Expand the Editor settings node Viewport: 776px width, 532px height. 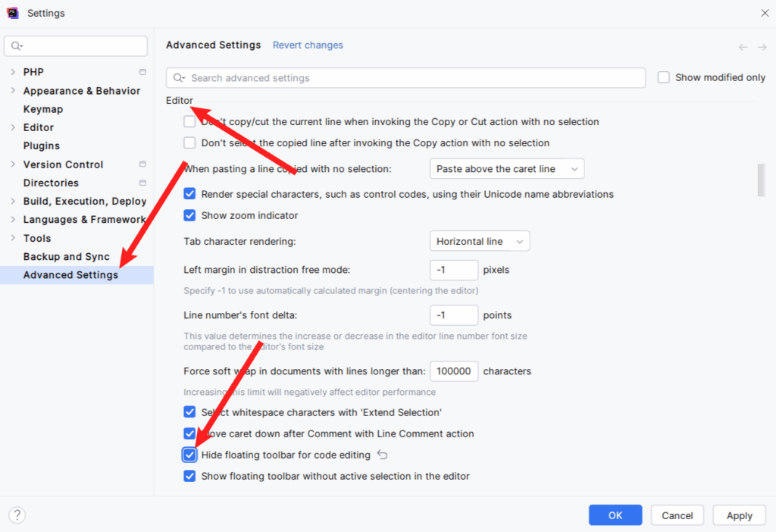(13, 127)
